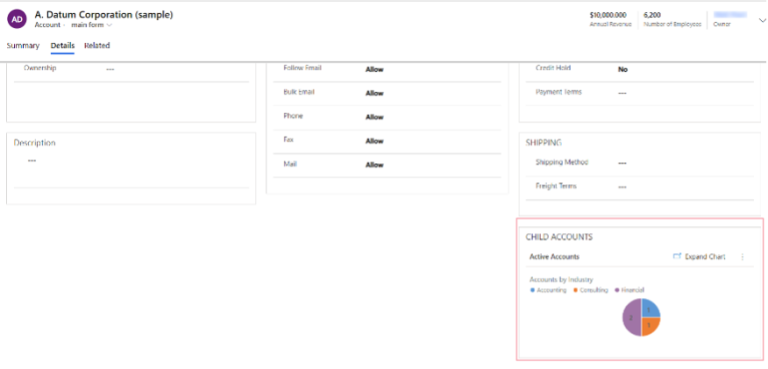Click the Ownership field label
Viewport: 768px width, 369px height.
[40, 68]
